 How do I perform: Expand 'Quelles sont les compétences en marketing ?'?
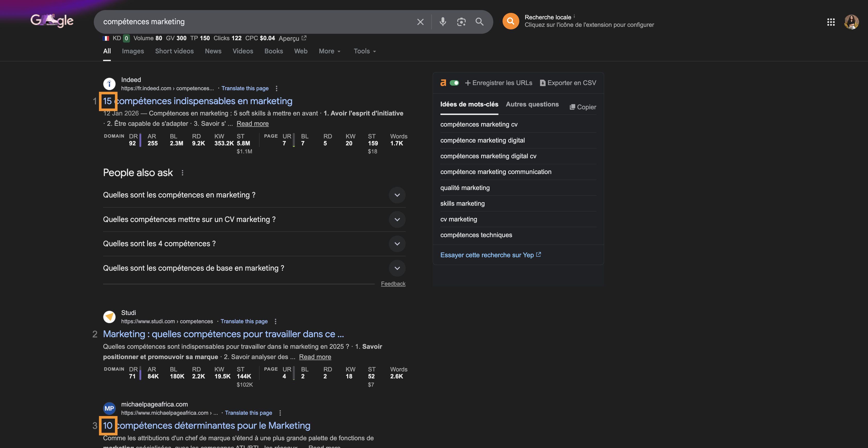click(x=397, y=195)
